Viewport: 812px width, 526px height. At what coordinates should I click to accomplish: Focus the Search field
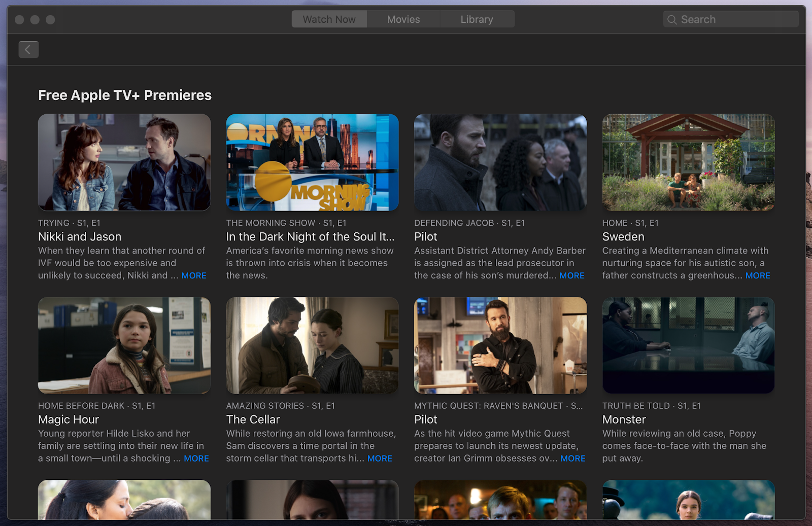(731, 19)
